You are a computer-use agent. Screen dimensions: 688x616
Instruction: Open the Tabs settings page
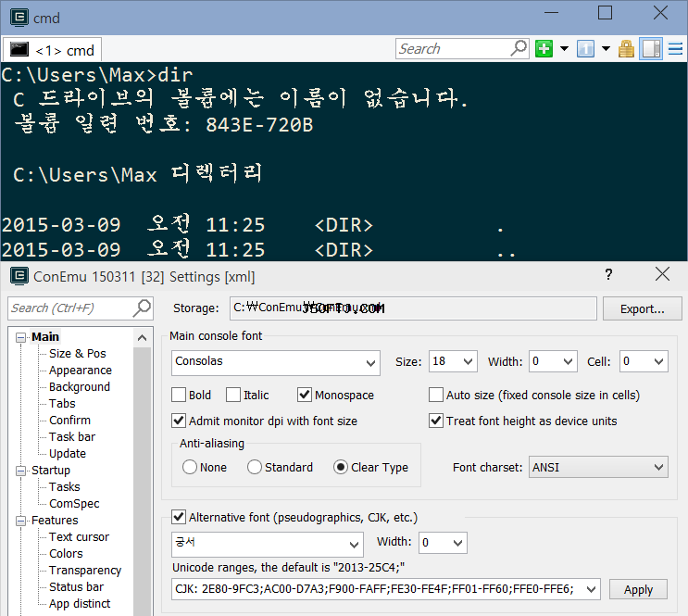62,404
